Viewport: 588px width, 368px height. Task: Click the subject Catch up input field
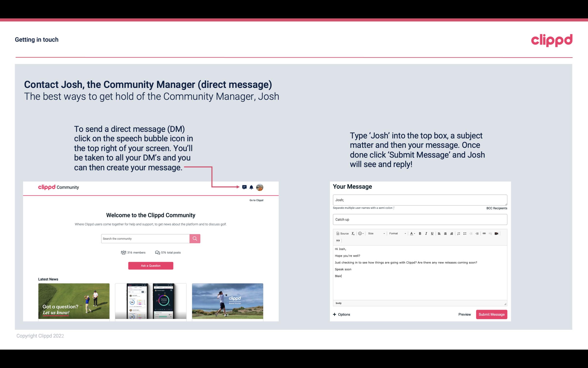click(x=419, y=219)
